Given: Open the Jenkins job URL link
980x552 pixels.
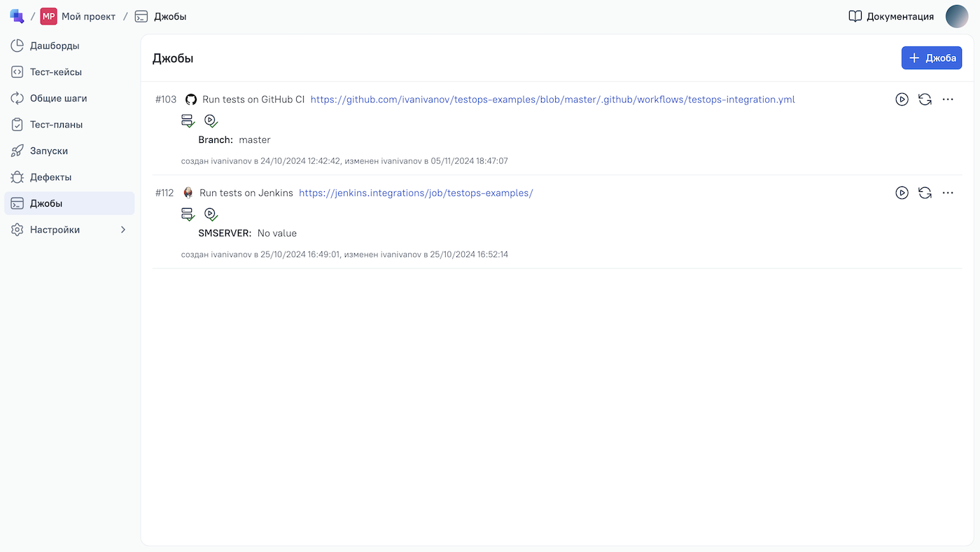Looking at the screenshot, I should [x=416, y=193].
